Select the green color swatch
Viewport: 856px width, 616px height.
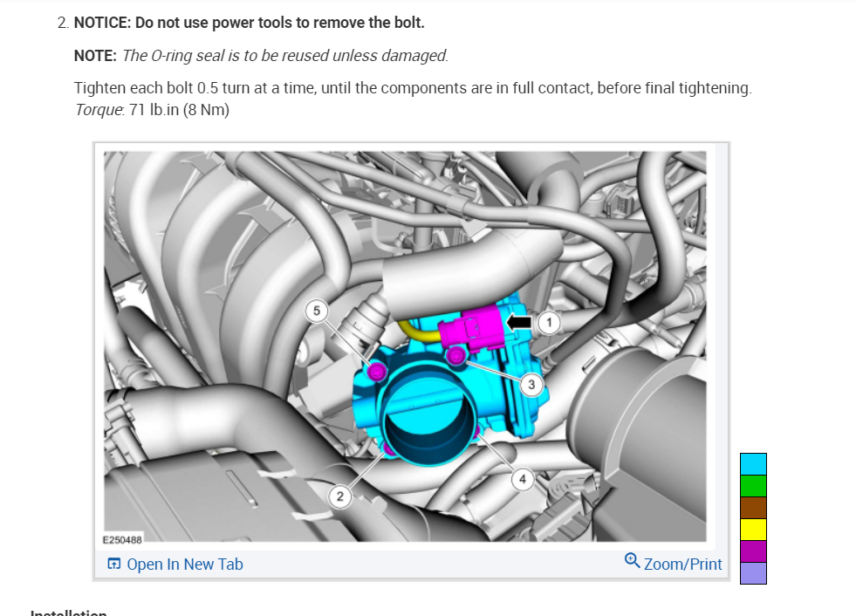tap(753, 486)
